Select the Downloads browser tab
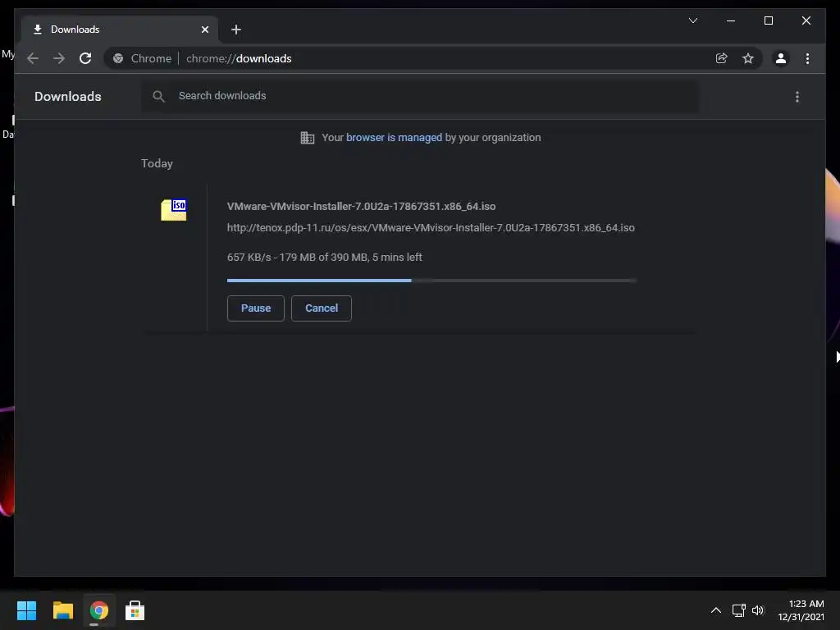Viewport: 840px width, 630px height. 120,30
